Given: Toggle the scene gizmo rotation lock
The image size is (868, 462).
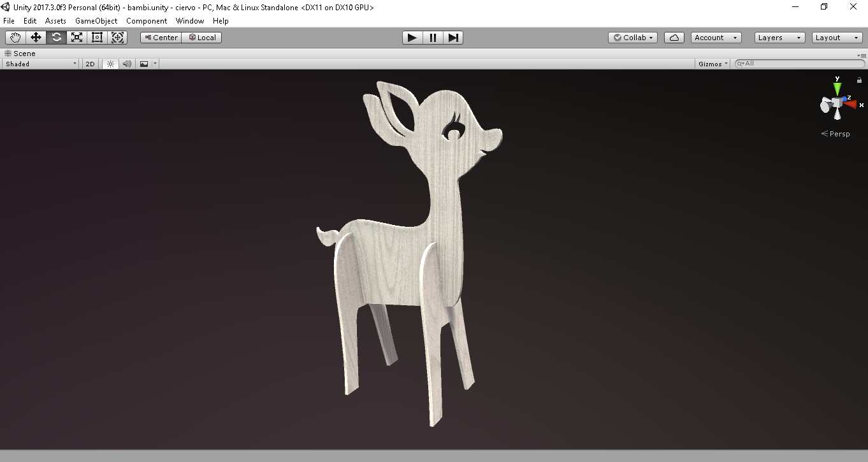Looking at the screenshot, I should point(859,80).
